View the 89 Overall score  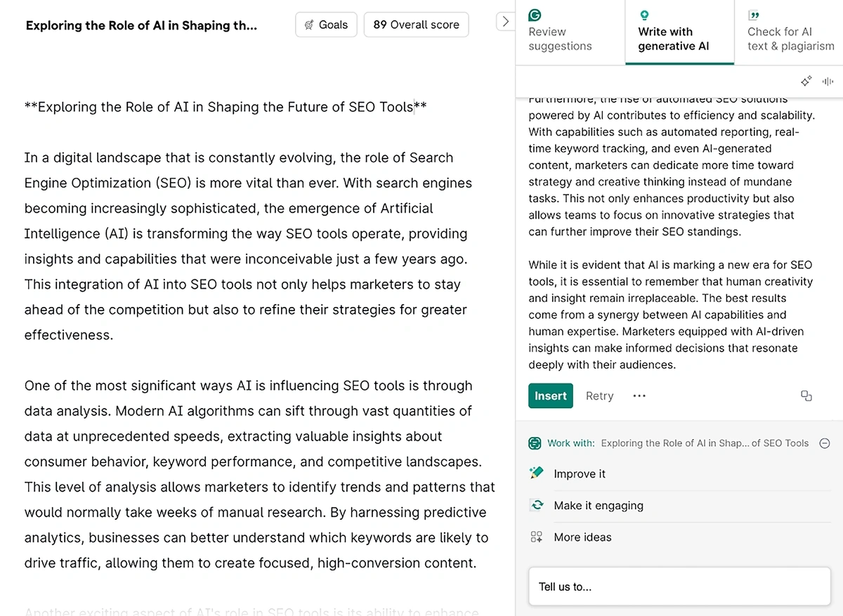click(417, 25)
